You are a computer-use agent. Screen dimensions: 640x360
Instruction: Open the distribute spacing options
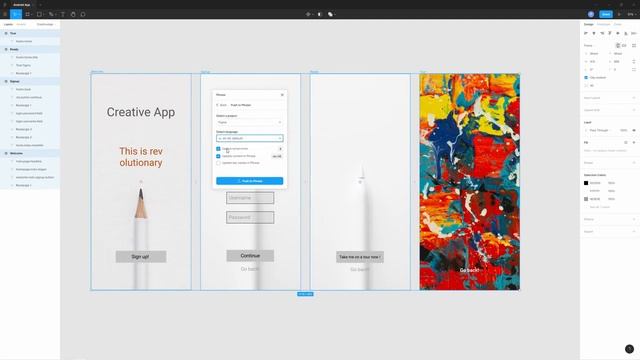tap(633, 33)
